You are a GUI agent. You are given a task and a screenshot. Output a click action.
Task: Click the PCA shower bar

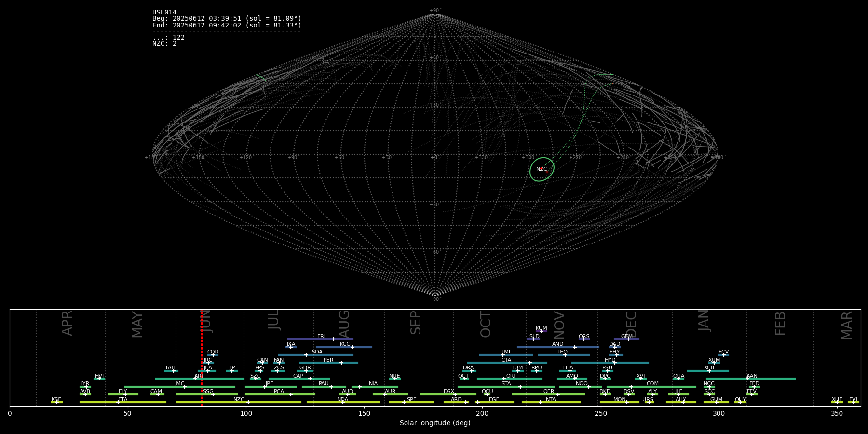tap(280, 394)
